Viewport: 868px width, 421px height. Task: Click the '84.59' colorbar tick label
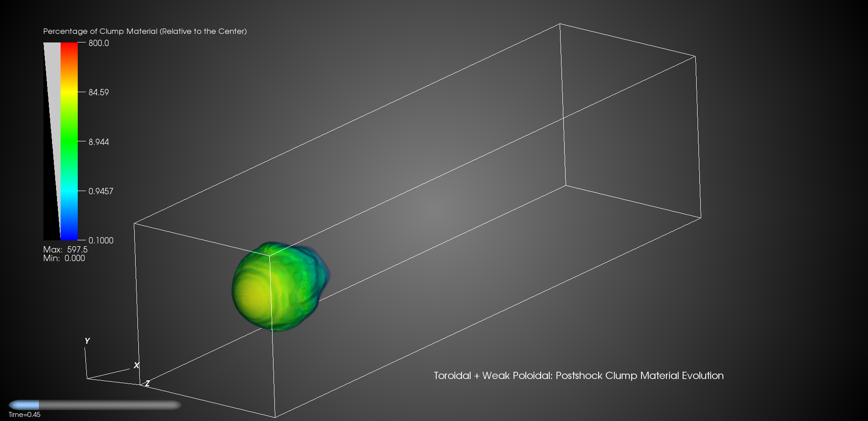click(x=99, y=93)
